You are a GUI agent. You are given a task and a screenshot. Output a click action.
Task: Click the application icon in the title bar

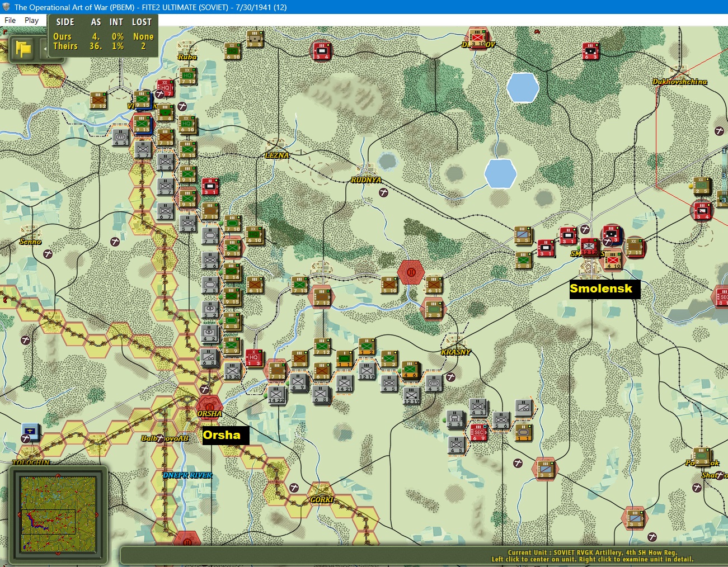click(7, 7)
